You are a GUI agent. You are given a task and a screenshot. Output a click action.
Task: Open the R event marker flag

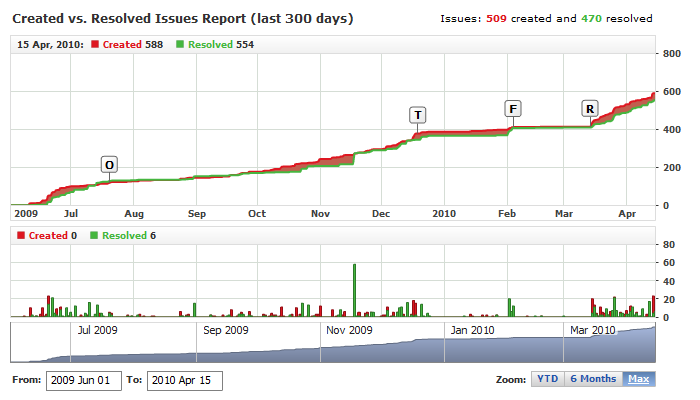pyautogui.click(x=590, y=108)
